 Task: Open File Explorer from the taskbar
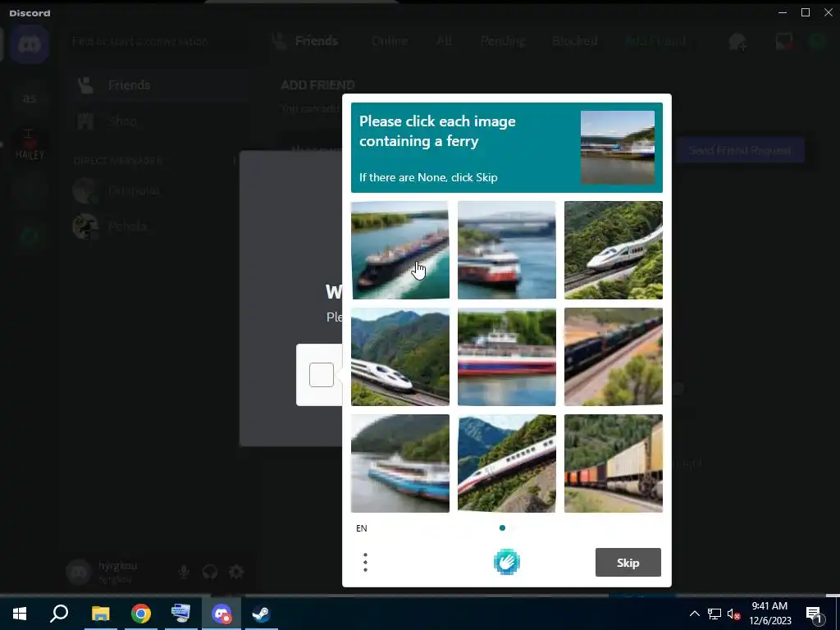point(100,614)
